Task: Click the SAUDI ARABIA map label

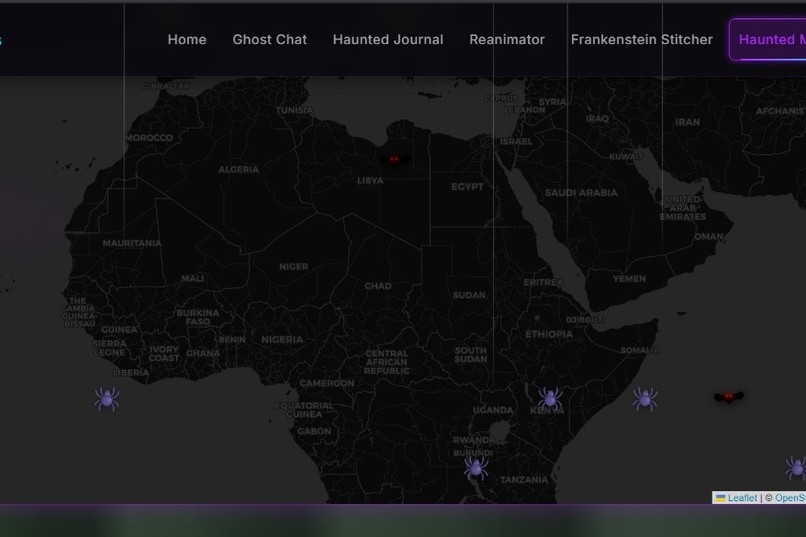Action: (x=581, y=193)
